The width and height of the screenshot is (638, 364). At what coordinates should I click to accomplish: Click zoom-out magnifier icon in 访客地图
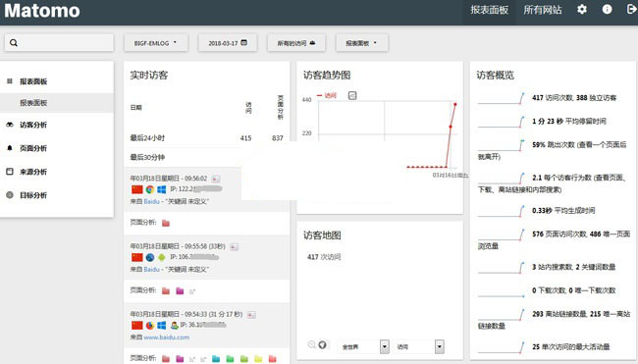[312, 345]
